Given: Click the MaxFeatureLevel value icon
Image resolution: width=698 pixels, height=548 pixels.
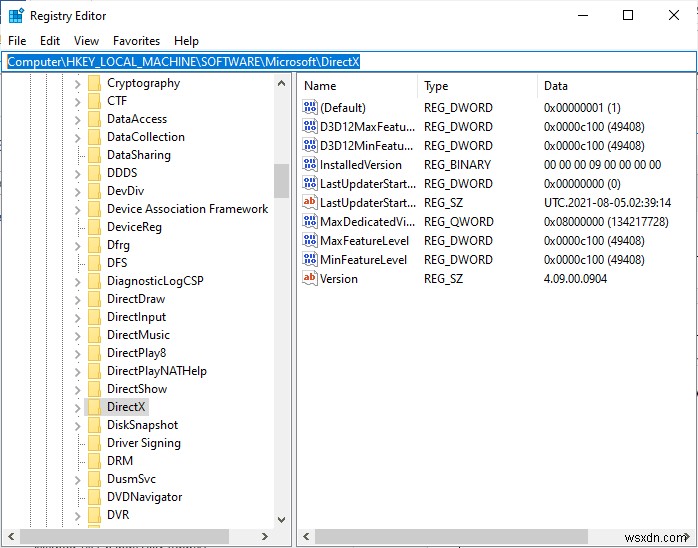Looking at the screenshot, I should pyautogui.click(x=309, y=240).
